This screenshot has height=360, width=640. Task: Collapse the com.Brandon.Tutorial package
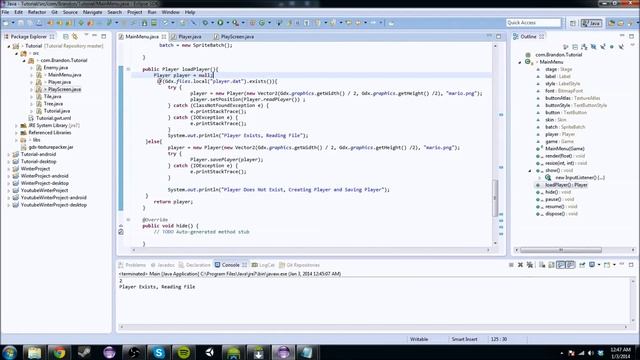pos(24,60)
